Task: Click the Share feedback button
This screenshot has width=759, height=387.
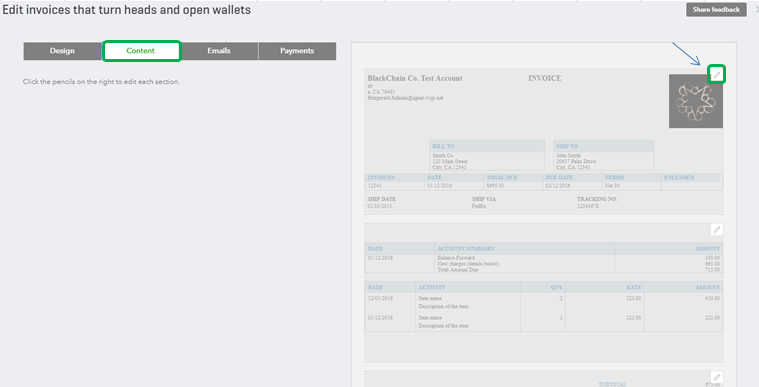Action: click(716, 10)
